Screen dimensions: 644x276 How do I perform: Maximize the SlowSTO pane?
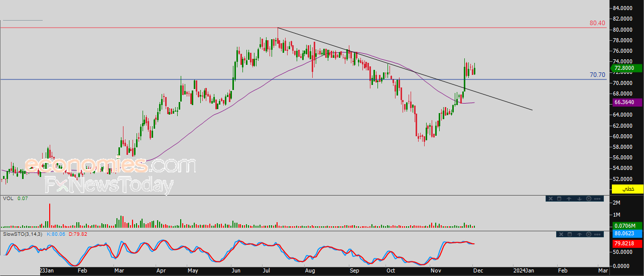point(570,234)
